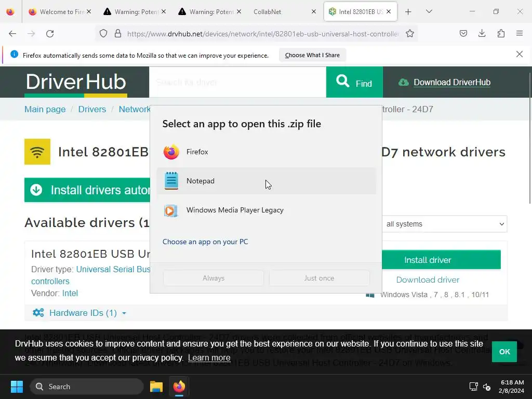This screenshot has height=399, width=532.
Task: Click the muted volume tray icon
Action: 486,387
